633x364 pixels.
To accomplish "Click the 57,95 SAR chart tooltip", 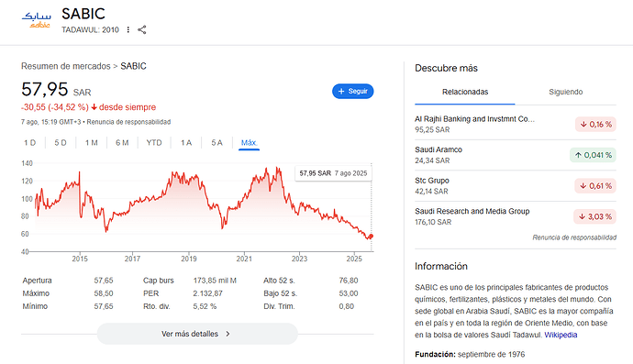I will pos(333,173).
